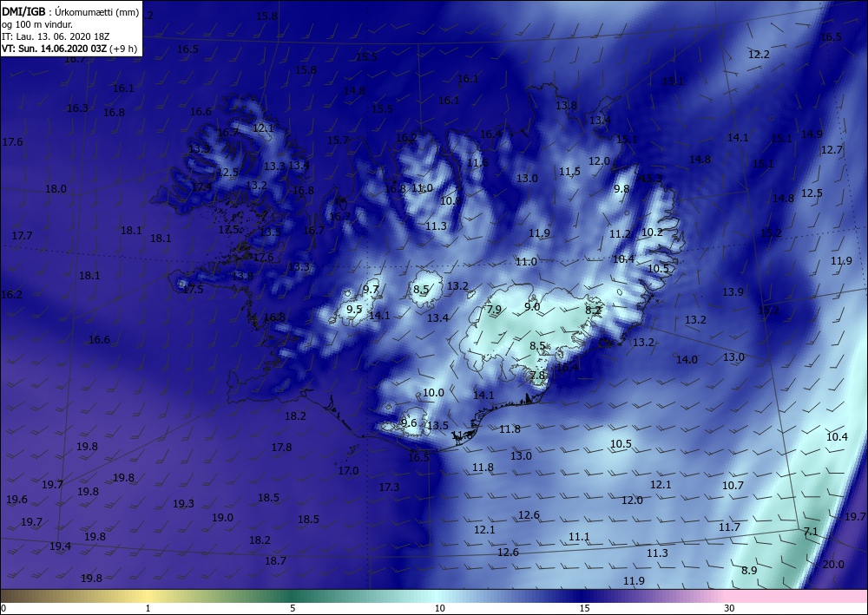Click the map value "17.3"
This screenshot has height=615, width=868.
[389, 487]
